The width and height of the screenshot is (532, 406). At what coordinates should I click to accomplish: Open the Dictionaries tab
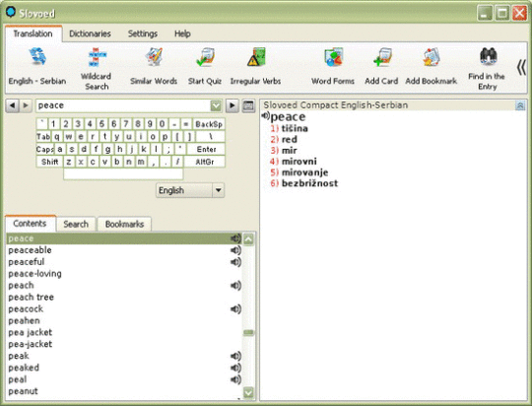click(90, 34)
